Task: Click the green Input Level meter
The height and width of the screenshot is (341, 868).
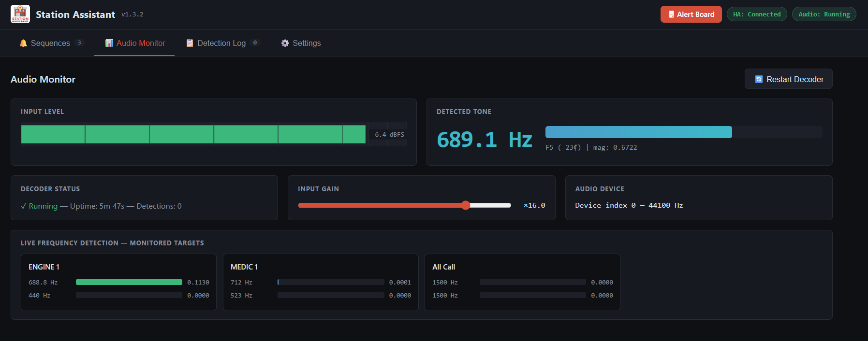Action: (193, 134)
